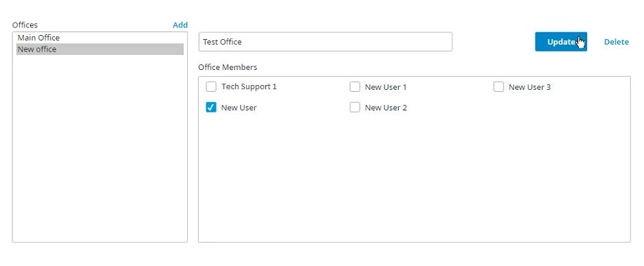Enable the New User 1 checkbox
The height and width of the screenshot is (266, 644).
(355, 87)
